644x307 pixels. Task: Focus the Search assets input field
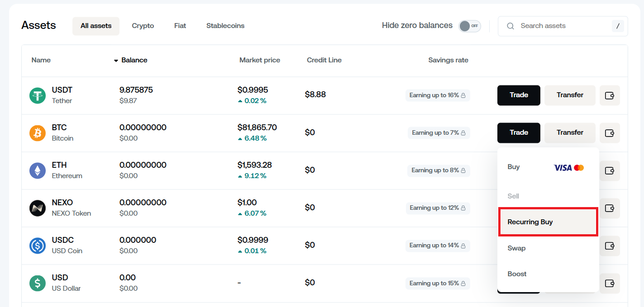[563, 26]
